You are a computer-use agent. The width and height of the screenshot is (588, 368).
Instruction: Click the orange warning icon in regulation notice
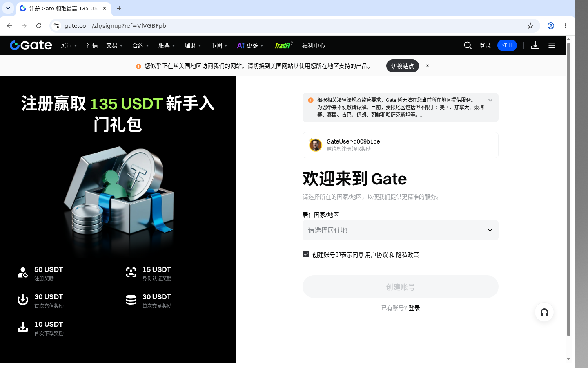(x=311, y=100)
